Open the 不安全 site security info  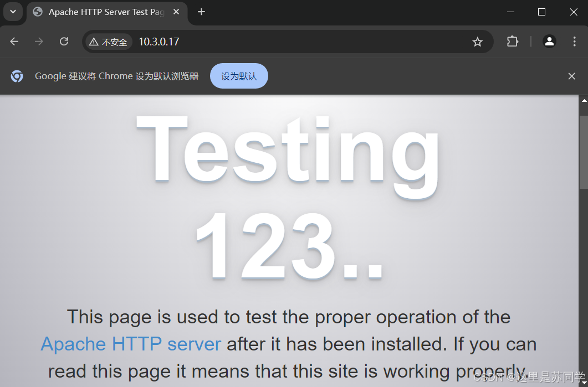point(109,42)
